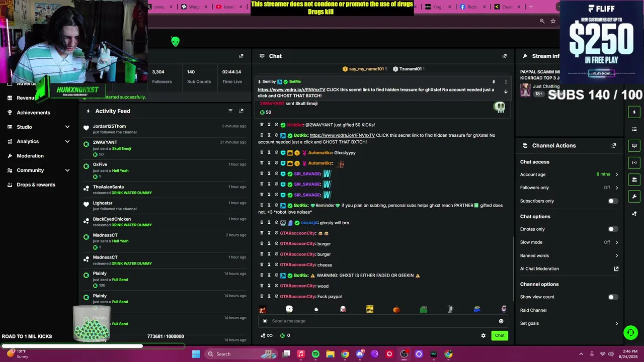Screen dimensions: 644x362
Task: Open the chat bubble sidebar panel
Action: (634, 146)
